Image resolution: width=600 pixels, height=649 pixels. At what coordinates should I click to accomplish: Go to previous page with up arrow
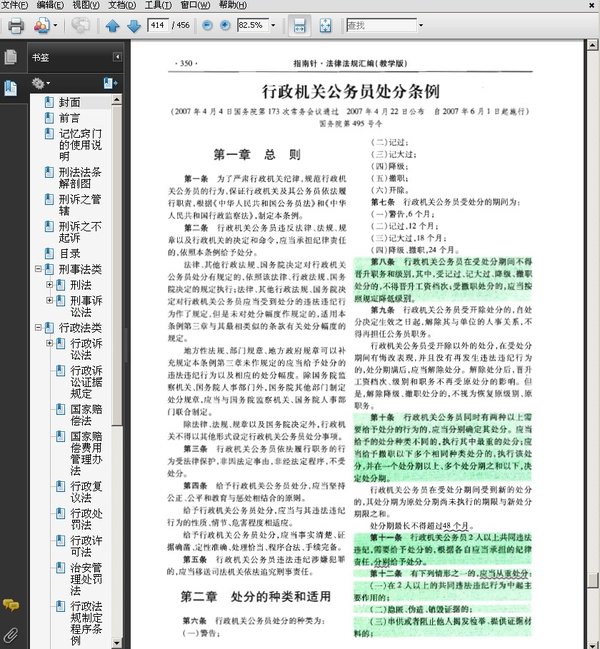(x=113, y=26)
